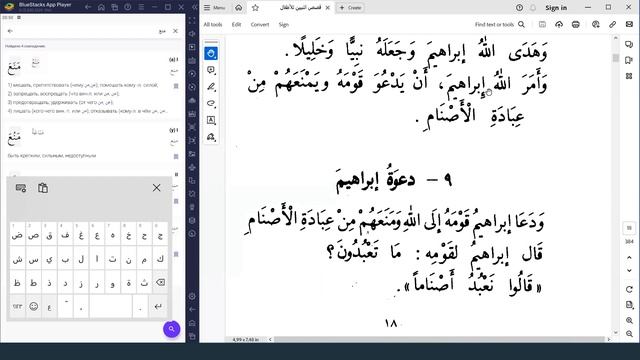Send PDF by email envelope icon

click(629, 24)
